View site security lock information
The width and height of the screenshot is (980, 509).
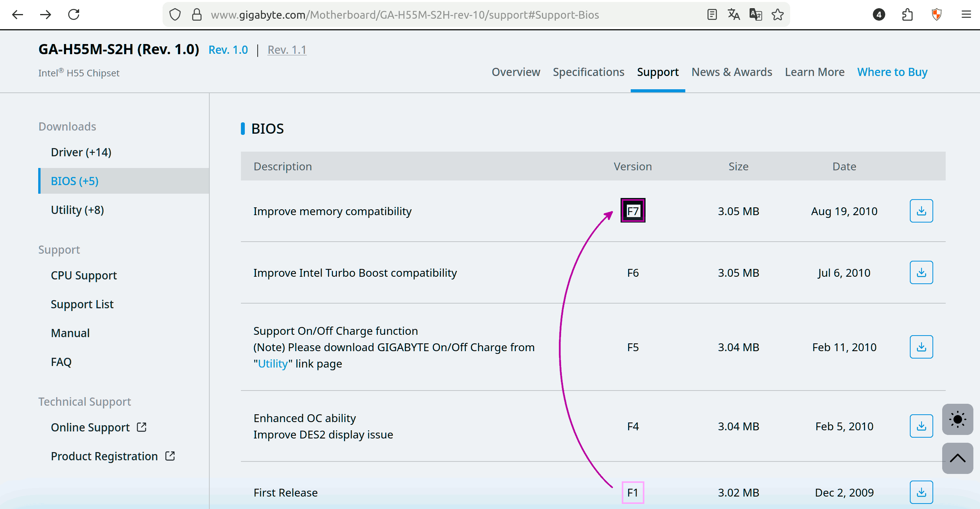[197, 15]
